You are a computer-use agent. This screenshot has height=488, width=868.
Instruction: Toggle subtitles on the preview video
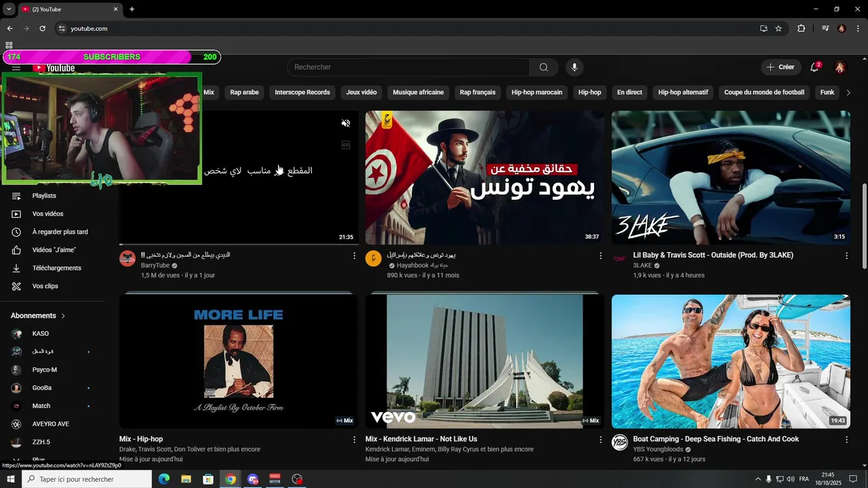[x=346, y=145]
